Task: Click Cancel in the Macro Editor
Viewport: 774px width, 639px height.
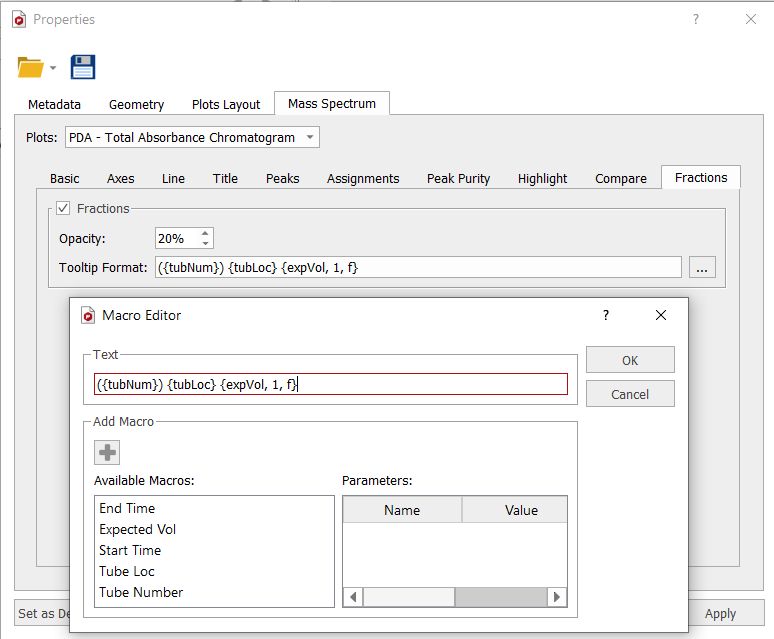Action: (630, 394)
